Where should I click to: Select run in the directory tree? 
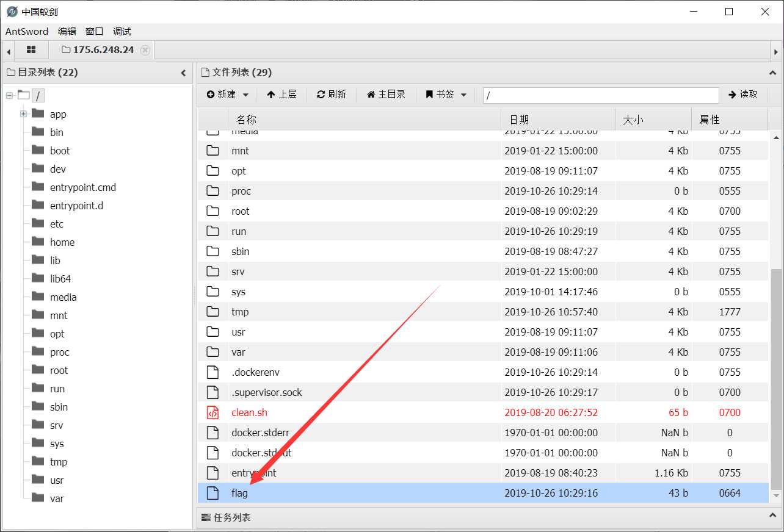point(57,389)
